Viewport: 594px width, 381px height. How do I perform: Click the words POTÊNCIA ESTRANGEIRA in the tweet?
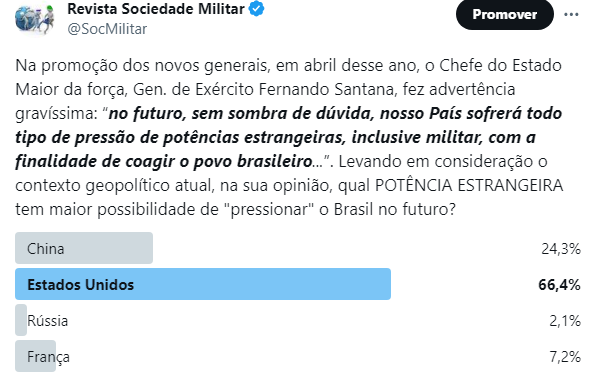469,186
